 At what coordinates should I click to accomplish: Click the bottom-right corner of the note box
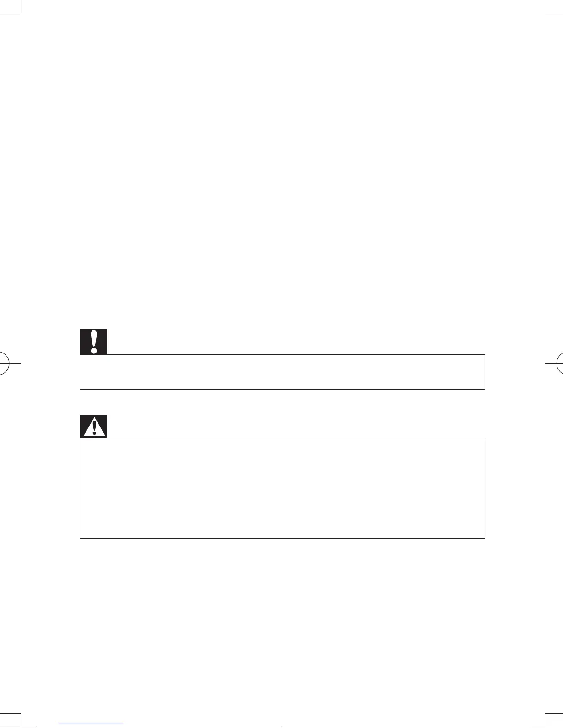click(485, 389)
